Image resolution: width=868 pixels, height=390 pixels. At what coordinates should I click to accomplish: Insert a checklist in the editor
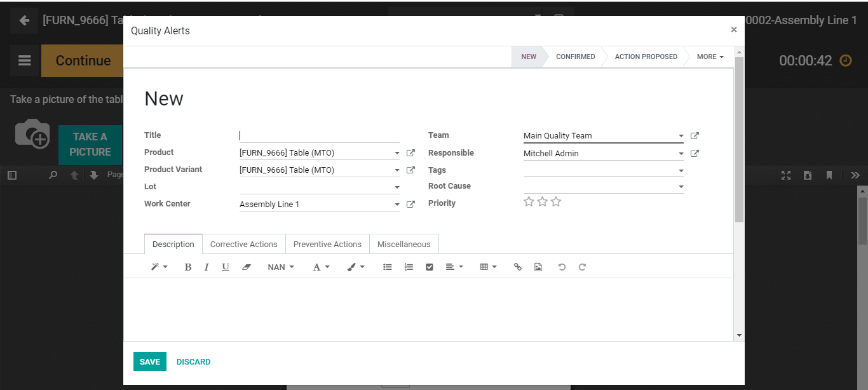pyautogui.click(x=430, y=267)
